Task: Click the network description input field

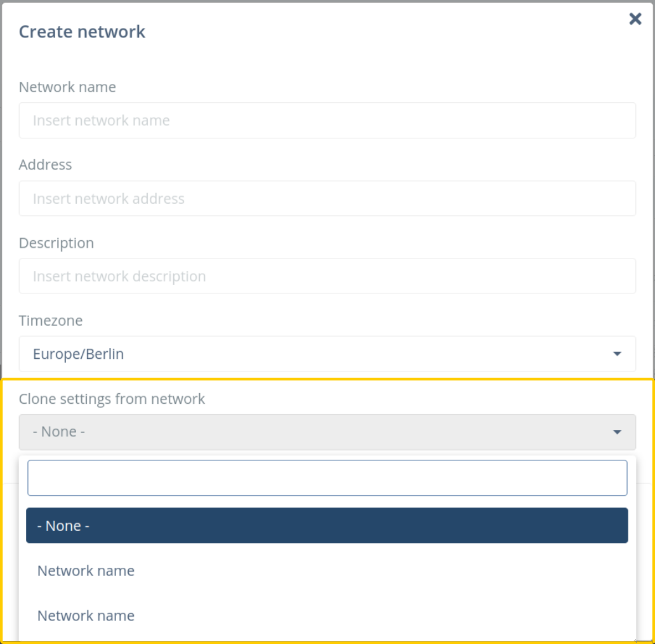Action: click(x=327, y=276)
